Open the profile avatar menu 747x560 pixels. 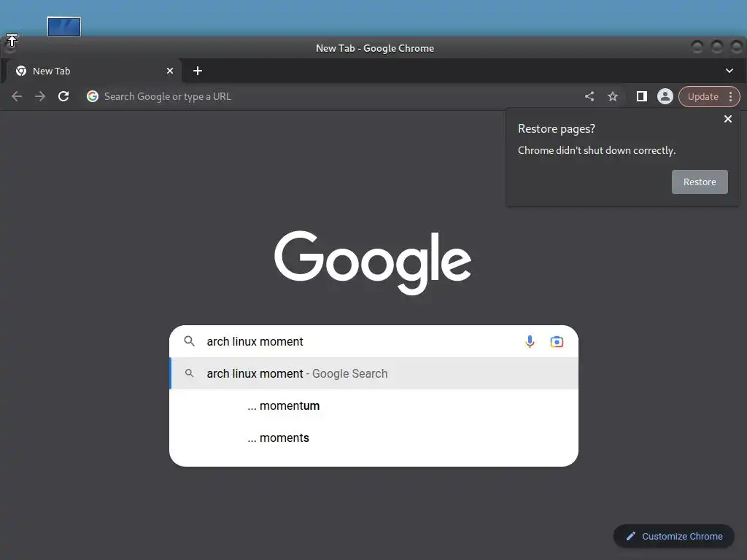click(665, 97)
